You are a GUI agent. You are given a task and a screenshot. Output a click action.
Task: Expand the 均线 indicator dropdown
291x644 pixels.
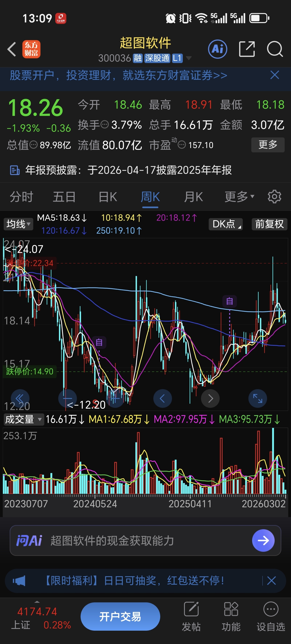pos(18,224)
